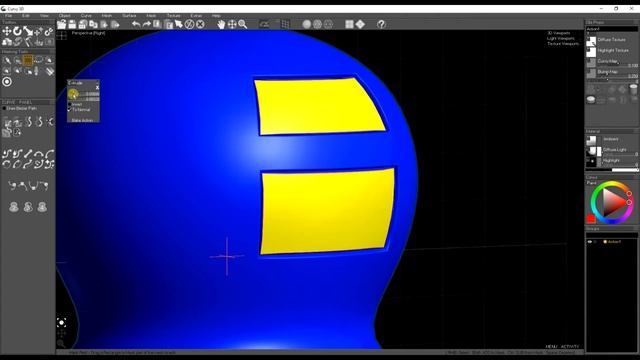Click the question mark help icon
The width and height of the screenshot is (640, 360).
pos(381,24)
